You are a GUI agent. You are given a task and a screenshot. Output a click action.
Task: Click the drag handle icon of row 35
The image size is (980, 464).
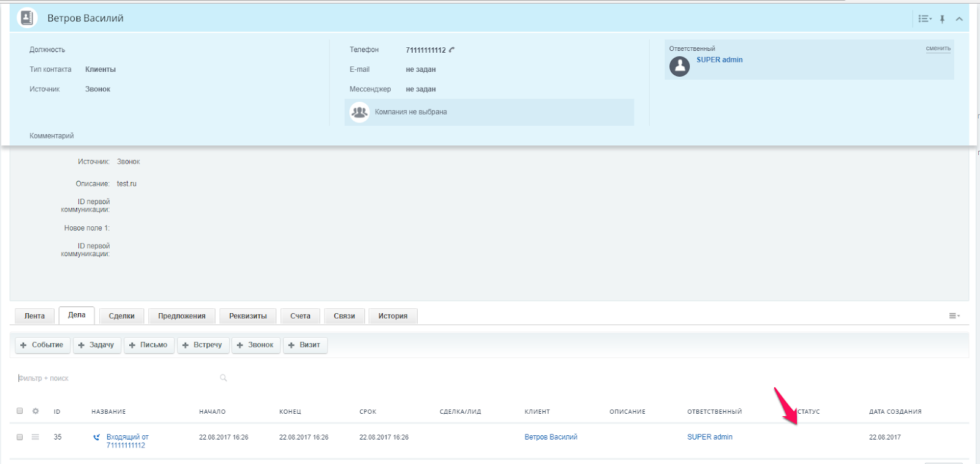point(36,437)
